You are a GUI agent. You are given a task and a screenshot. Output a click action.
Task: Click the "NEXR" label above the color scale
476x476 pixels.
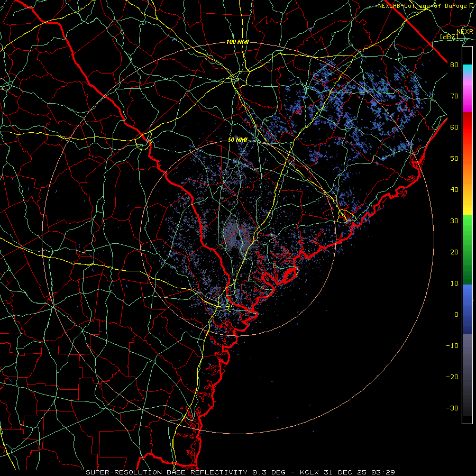465,32
